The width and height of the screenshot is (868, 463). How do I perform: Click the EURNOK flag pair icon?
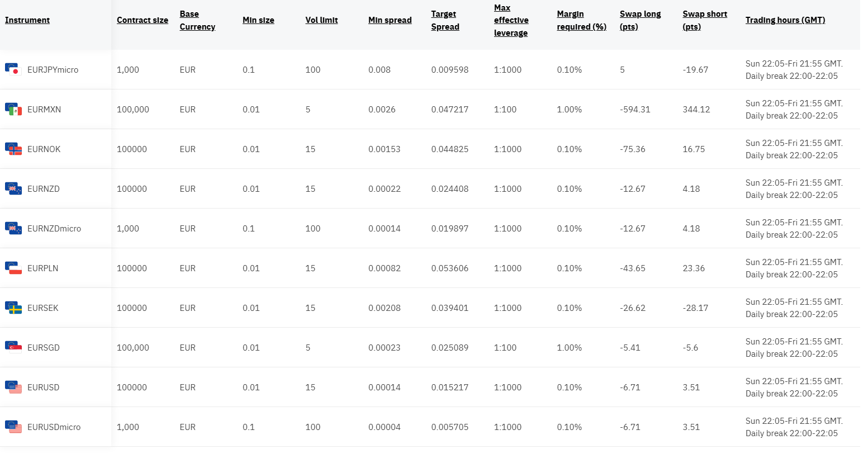point(13,149)
